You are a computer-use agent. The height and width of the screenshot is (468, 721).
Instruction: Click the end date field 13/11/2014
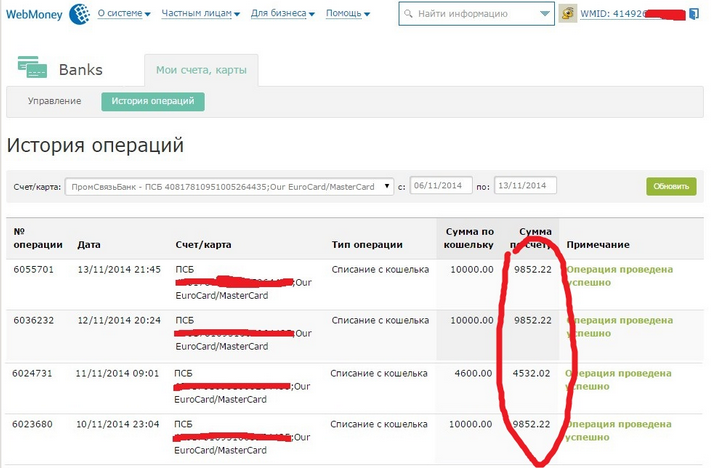pos(524,186)
